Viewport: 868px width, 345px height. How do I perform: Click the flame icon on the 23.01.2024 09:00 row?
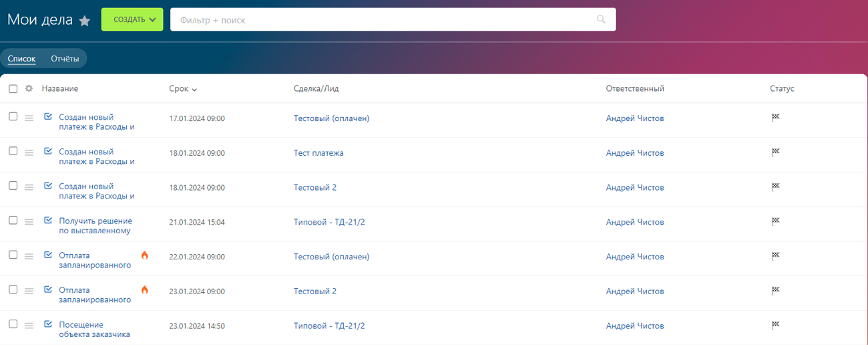tap(145, 290)
